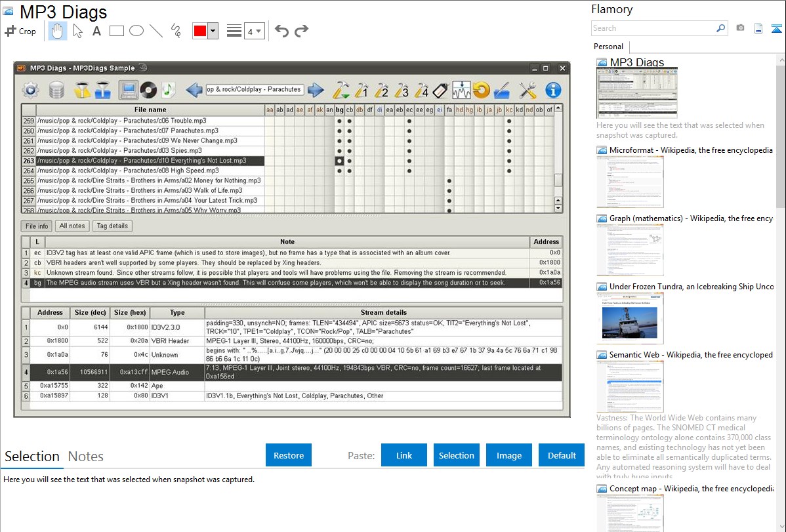Screen dimensions: 786x532
Task: Click the hammer 1 transform icon
Action: [362, 91]
